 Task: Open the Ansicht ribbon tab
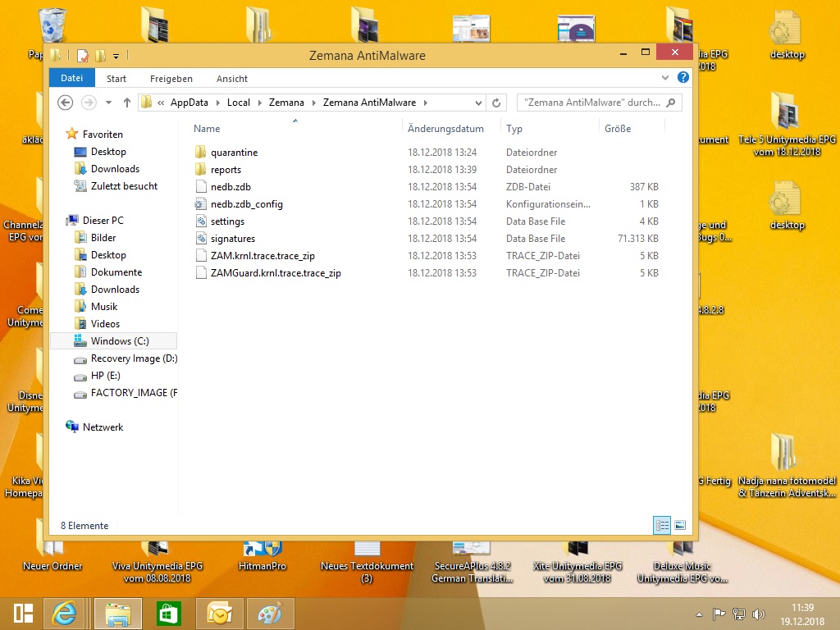tap(232, 79)
